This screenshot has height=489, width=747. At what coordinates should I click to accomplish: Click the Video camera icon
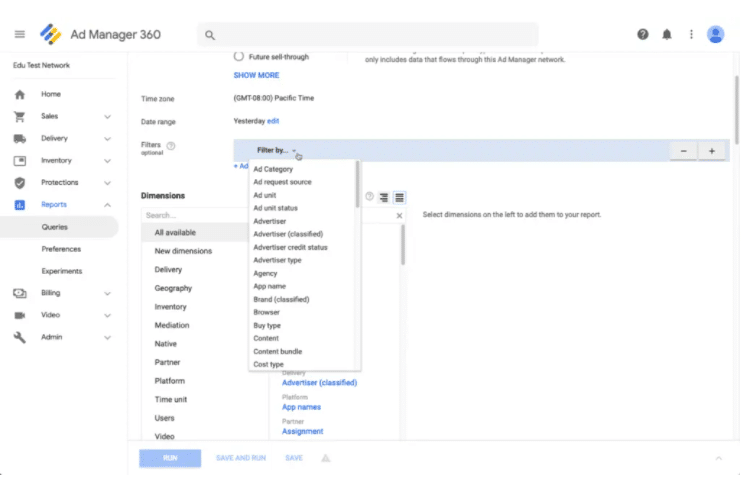point(20,315)
